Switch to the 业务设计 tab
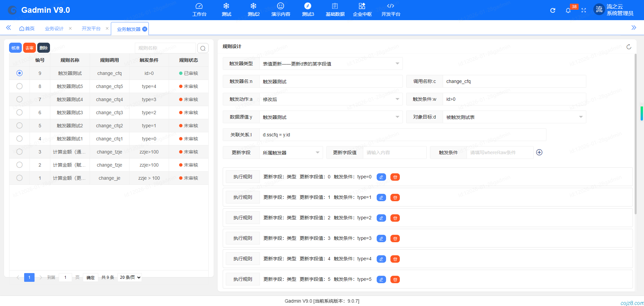644x306 pixels. 54,28
